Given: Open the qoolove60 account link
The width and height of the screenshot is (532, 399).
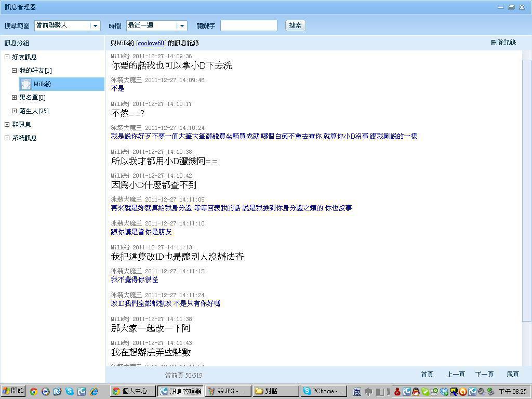Looking at the screenshot, I should (151, 43).
